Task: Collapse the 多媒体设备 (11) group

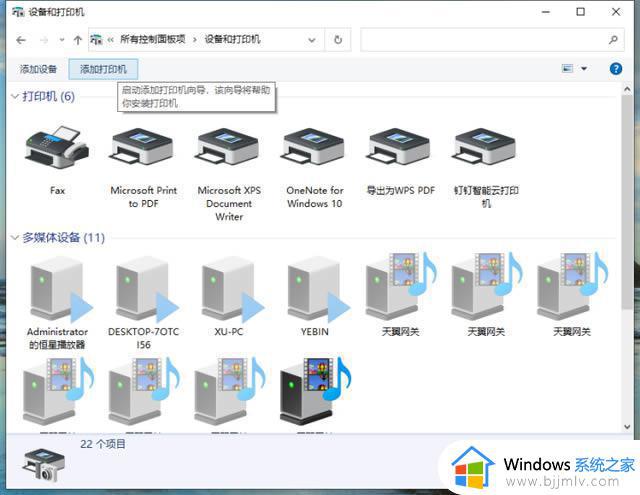Action: [x=15, y=238]
